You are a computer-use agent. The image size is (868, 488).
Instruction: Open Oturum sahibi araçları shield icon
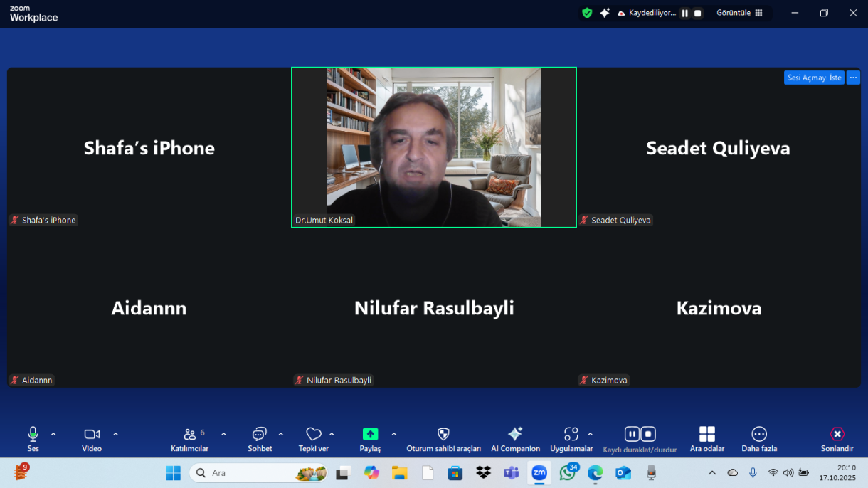pos(443,434)
